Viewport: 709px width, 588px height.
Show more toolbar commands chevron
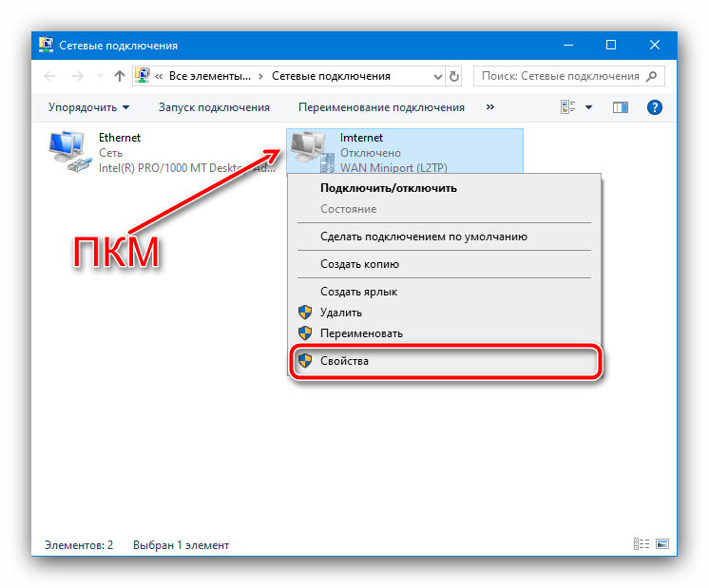click(490, 107)
